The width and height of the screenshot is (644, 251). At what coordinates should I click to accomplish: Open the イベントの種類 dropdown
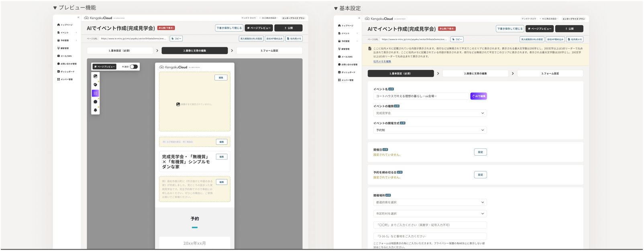point(430,113)
